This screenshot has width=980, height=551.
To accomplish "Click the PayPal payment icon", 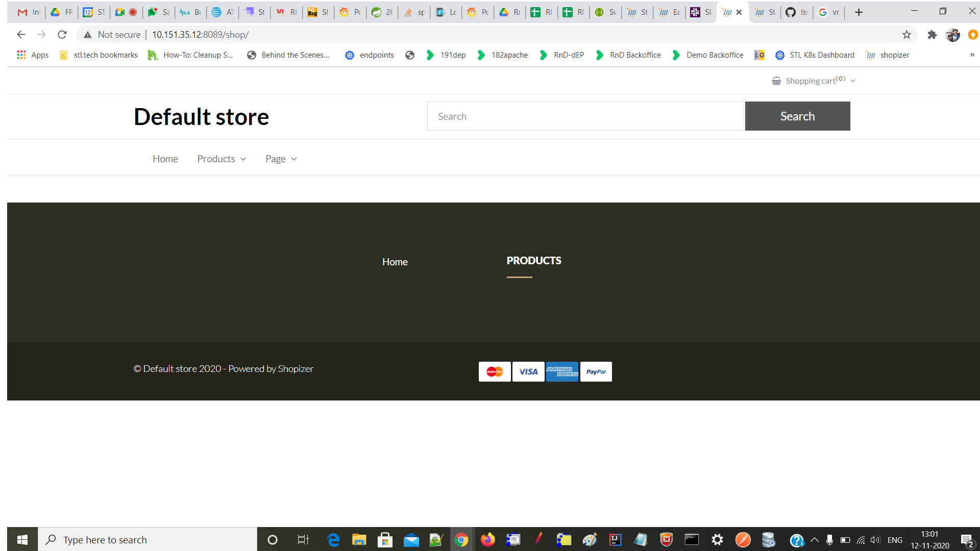I will pyautogui.click(x=596, y=371).
